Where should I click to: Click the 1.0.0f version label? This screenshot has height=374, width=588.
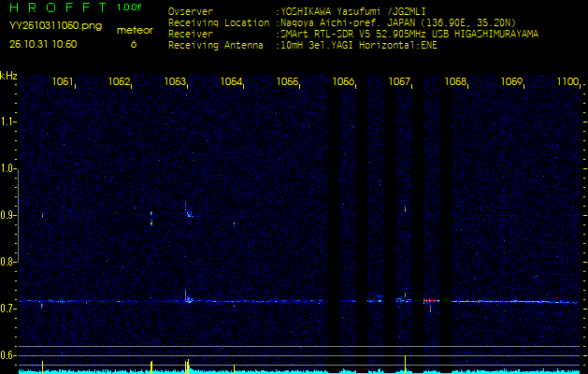(x=130, y=7)
